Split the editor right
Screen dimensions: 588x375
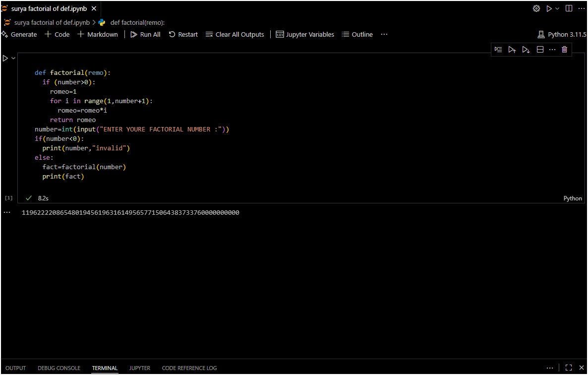(x=569, y=8)
